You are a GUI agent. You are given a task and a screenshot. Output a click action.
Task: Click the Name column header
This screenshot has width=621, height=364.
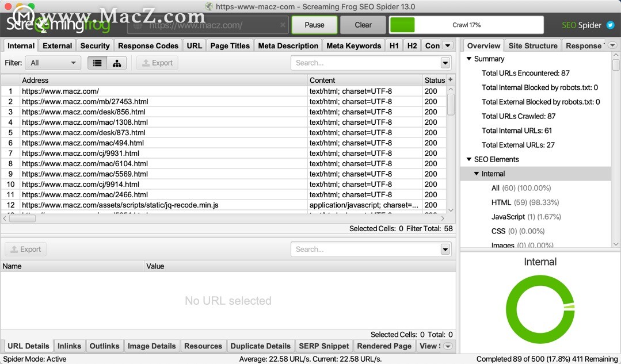click(73, 266)
